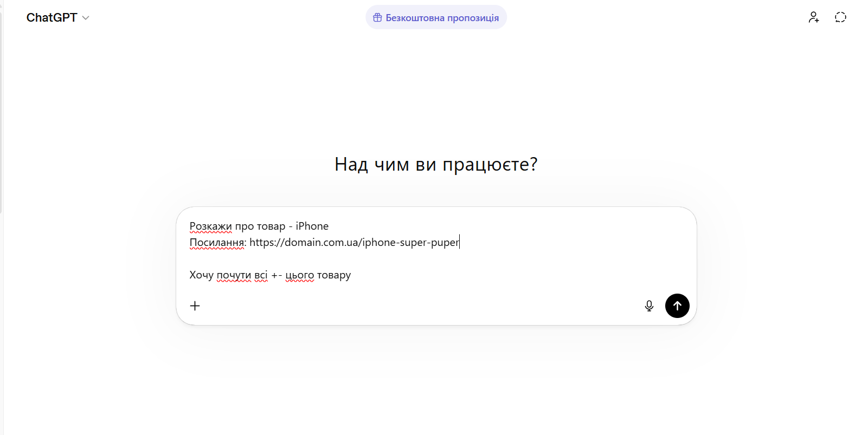
Task: Click the plus attachment icon
Action: pos(195,306)
